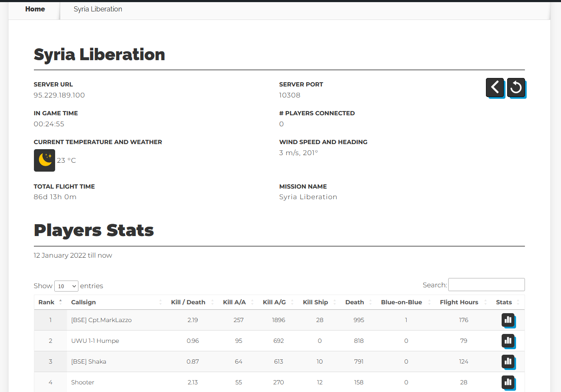The height and width of the screenshot is (392, 561).
Task: Sort table by Kill A/A column
Action: (239, 302)
